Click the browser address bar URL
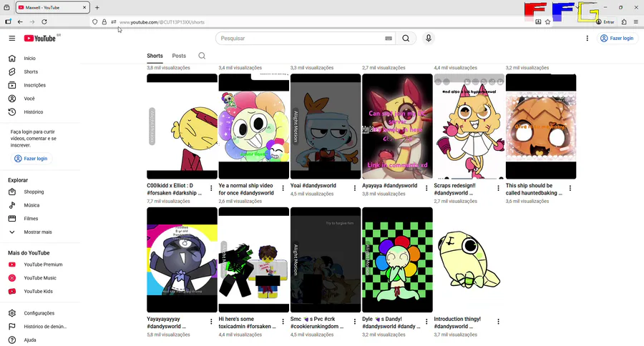The width and height of the screenshot is (644, 346). pyautogui.click(x=162, y=22)
